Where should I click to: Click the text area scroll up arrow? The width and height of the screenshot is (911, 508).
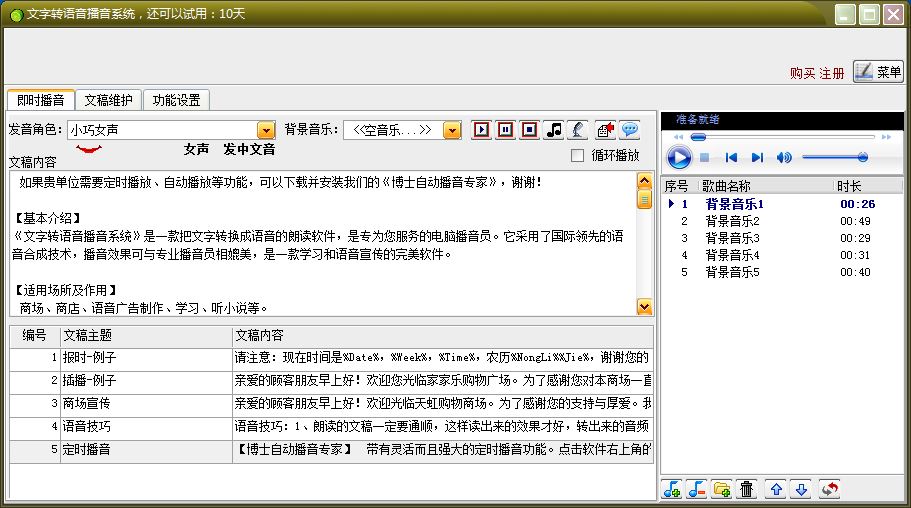[x=644, y=180]
